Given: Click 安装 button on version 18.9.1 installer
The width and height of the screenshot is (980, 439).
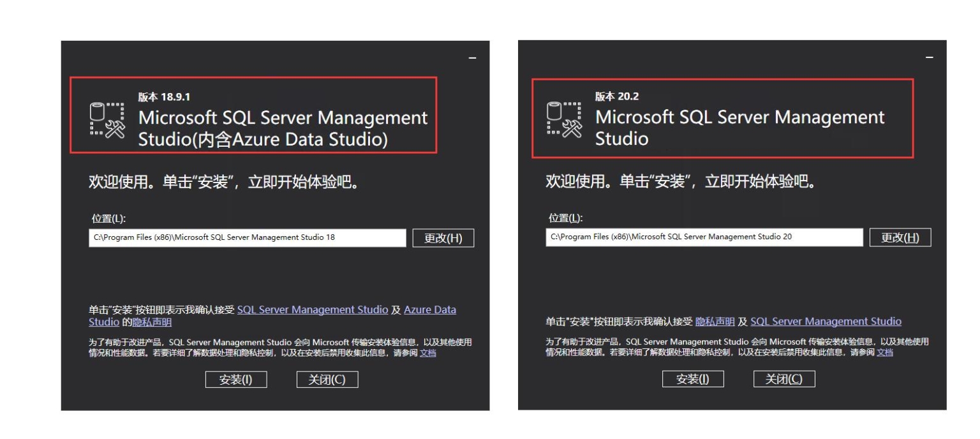Looking at the screenshot, I should pyautogui.click(x=237, y=379).
